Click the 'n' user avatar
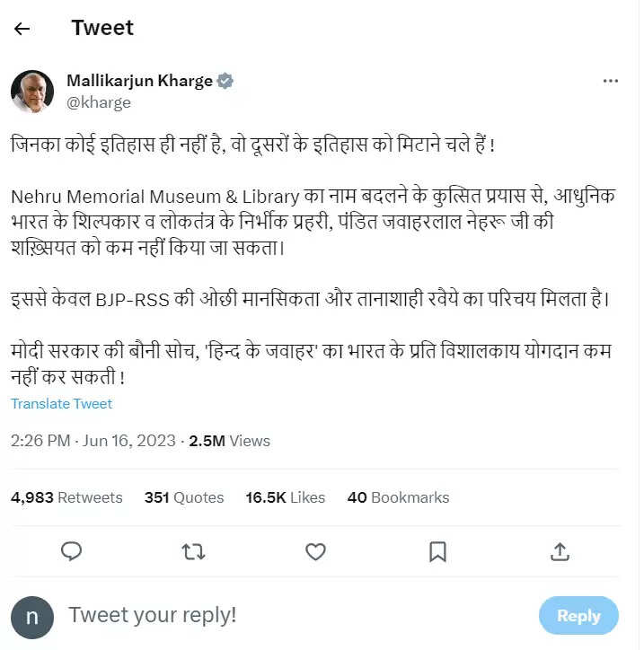The height and width of the screenshot is (650, 644). (32, 616)
